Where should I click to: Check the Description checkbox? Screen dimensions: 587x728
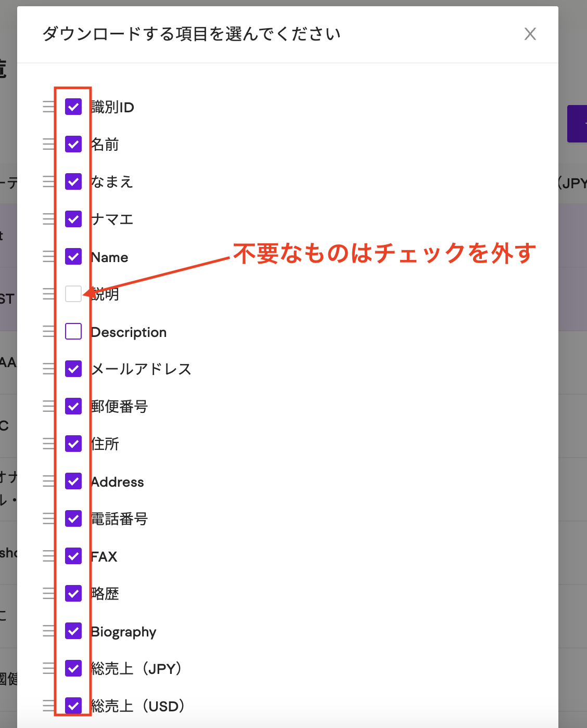tap(73, 331)
